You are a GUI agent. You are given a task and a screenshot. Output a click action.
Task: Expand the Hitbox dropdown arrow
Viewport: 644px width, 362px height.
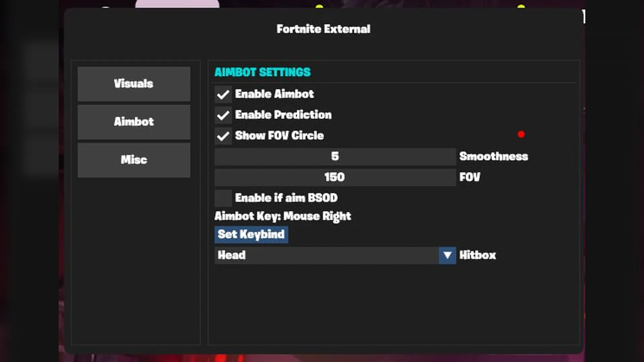pyautogui.click(x=447, y=255)
